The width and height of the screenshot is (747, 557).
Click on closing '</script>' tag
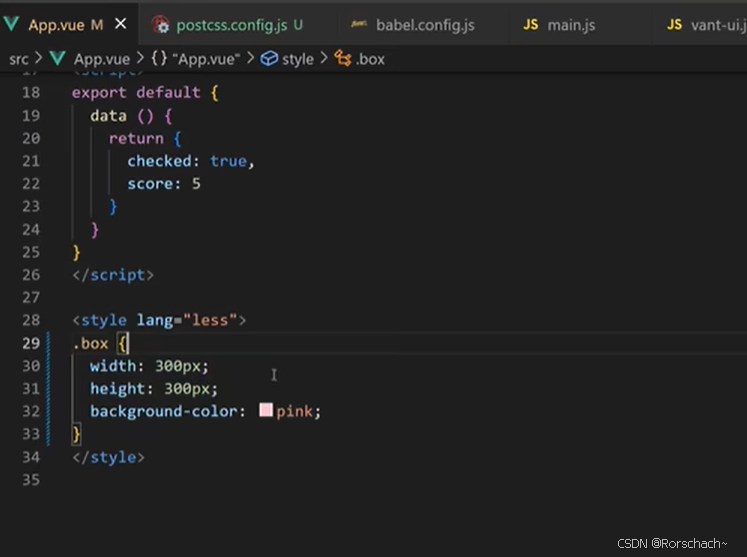[x=113, y=275]
